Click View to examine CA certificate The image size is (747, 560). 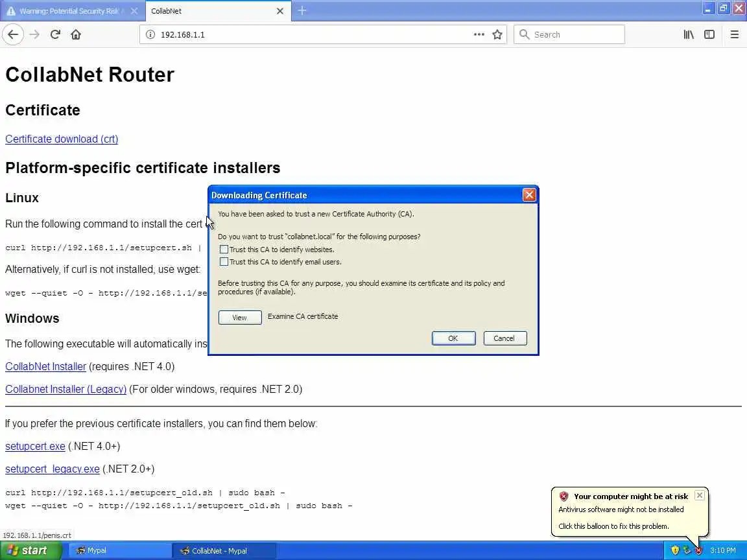coord(240,318)
